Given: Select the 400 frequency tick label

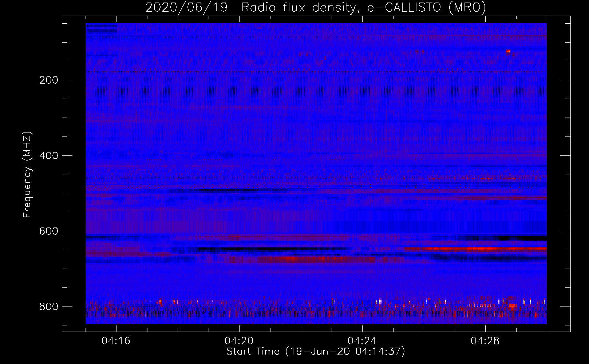Looking at the screenshot, I should [x=48, y=156].
